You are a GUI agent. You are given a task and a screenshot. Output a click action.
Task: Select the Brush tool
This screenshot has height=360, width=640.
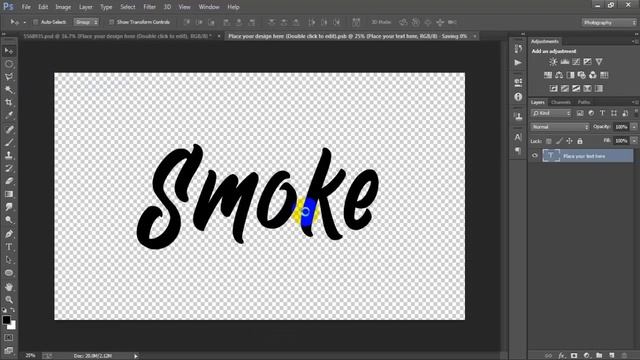[x=9, y=142]
